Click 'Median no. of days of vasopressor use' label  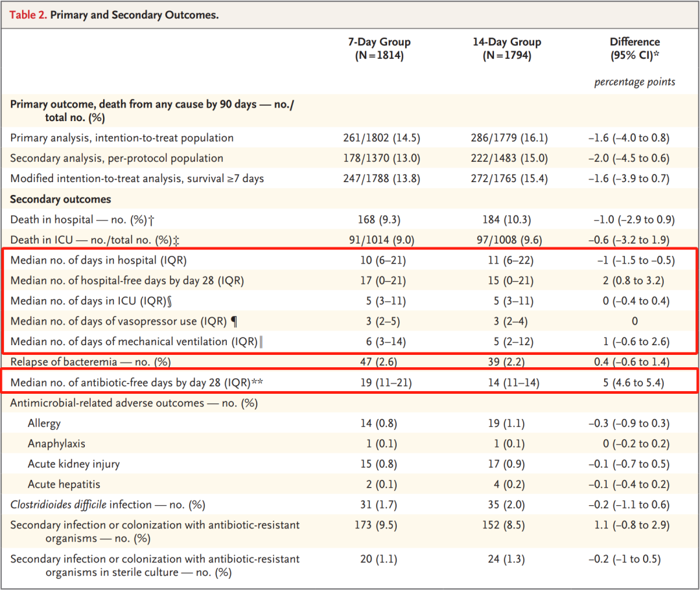coord(124,321)
